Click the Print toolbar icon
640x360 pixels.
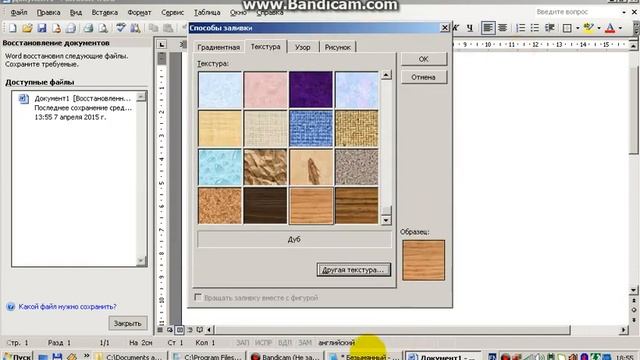coord(88,28)
